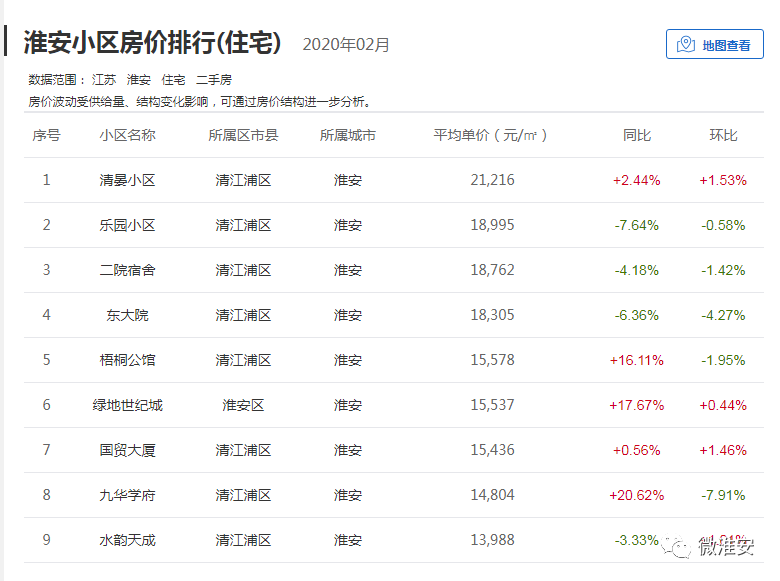Open the 九华学府 community entry
Image resolution: width=780 pixels, height=581 pixels.
pos(127,495)
